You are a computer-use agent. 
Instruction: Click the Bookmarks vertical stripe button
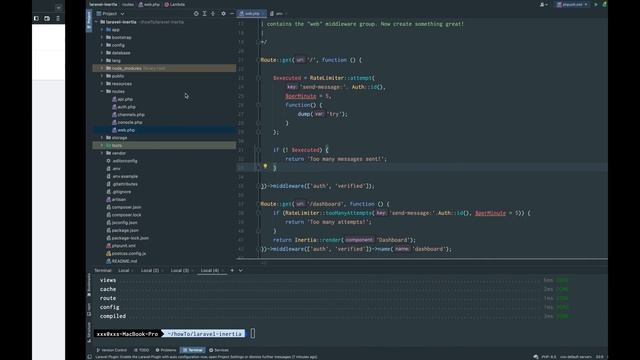click(x=89, y=284)
